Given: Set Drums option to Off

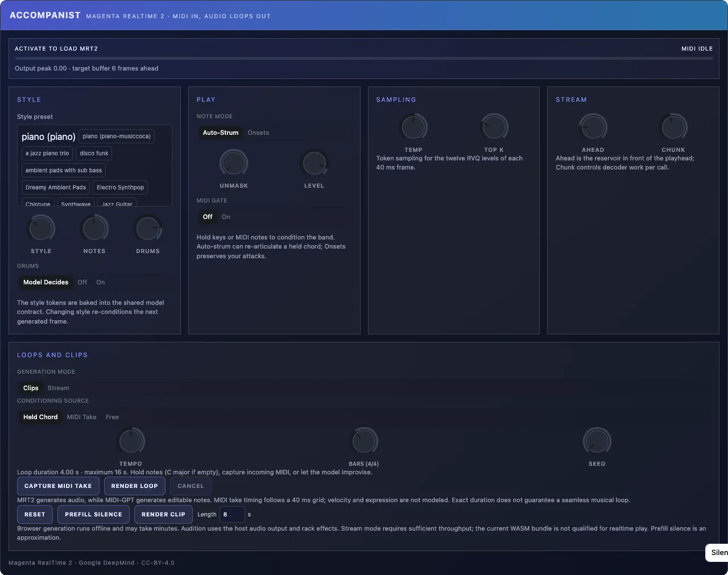Looking at the screenshot, I should (x=82, y=282).
